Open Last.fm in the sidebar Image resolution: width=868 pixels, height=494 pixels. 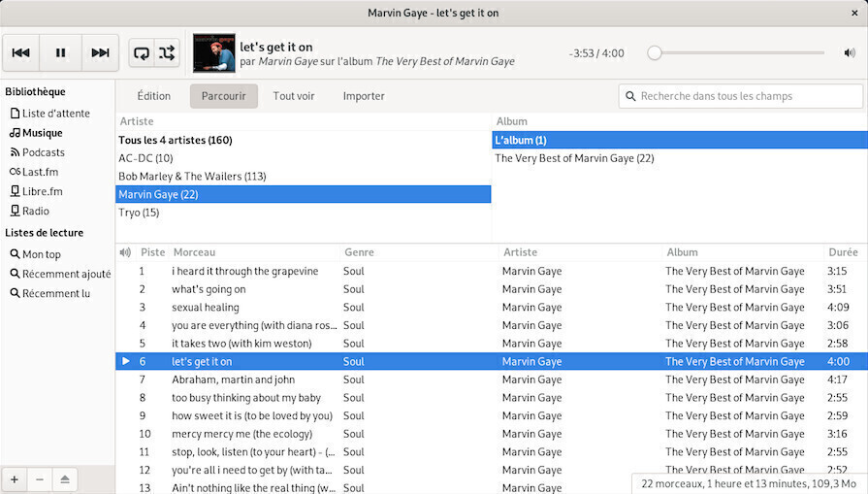click(x=40, y=172)
